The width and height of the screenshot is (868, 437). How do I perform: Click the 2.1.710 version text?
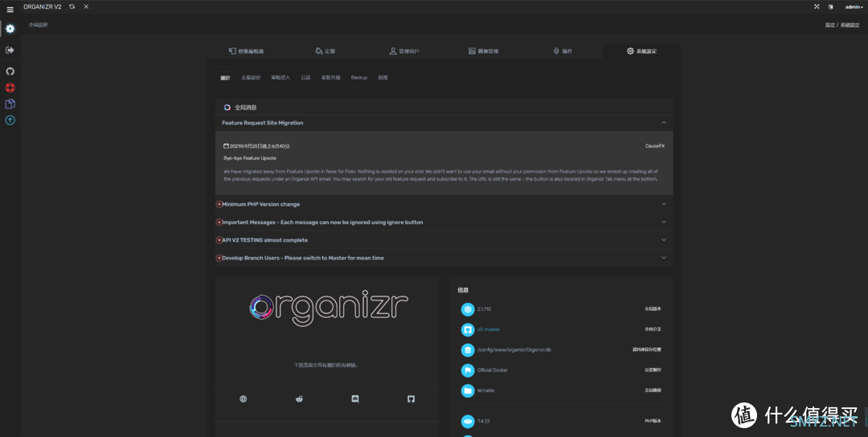pos(485,309)
